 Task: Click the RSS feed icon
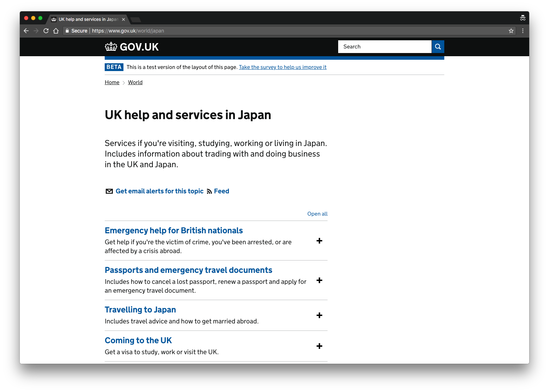point(209,192)
